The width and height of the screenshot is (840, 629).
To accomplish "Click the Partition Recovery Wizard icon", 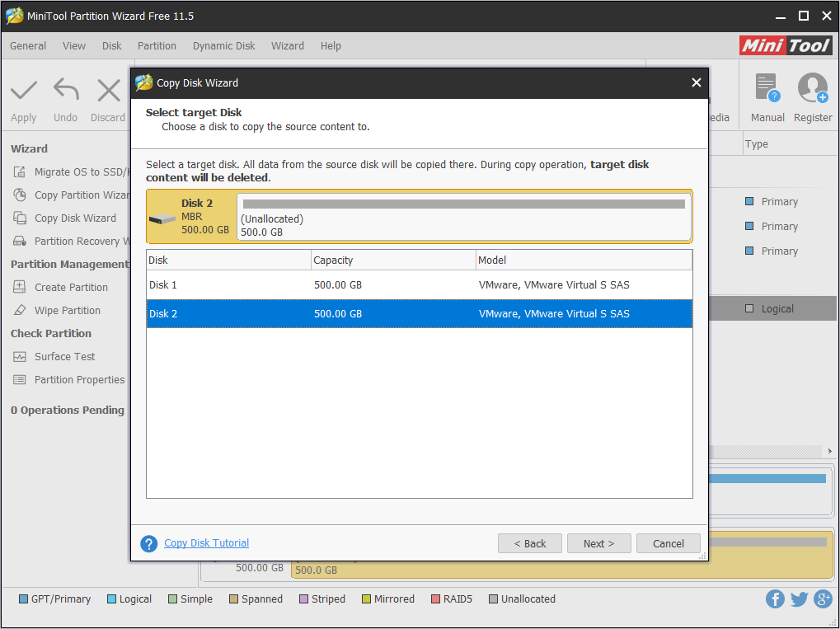I will (x=19, y=241).
